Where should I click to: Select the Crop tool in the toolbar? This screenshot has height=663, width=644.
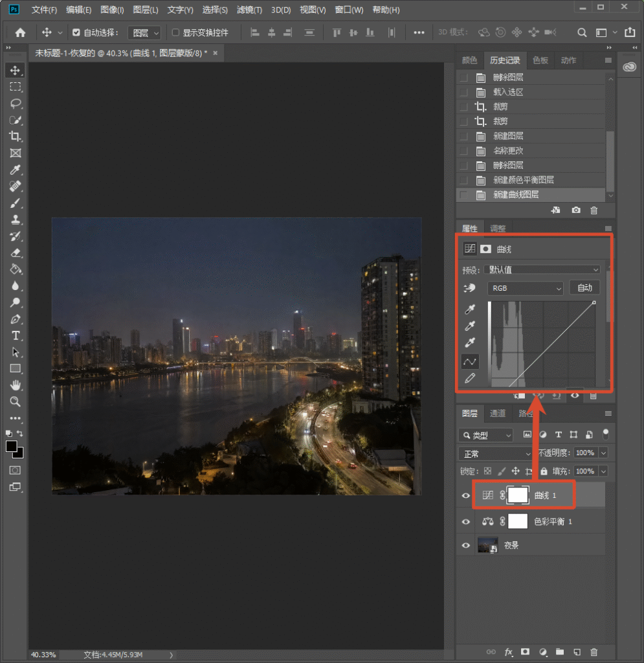tap(16, 136)
